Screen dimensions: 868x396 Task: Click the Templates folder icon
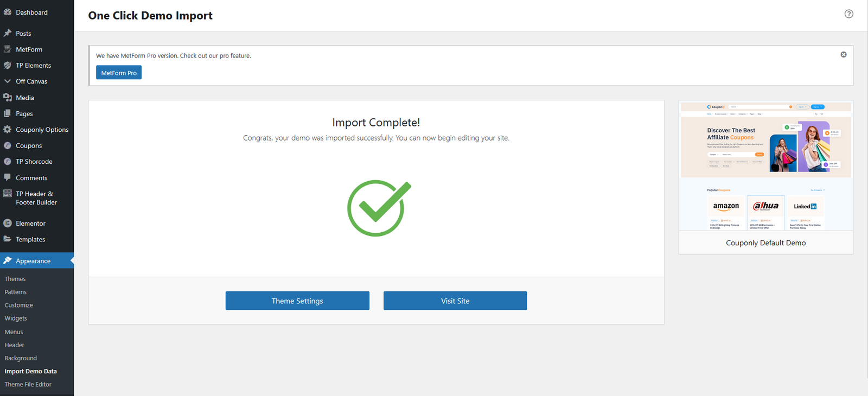pos(8,239)
